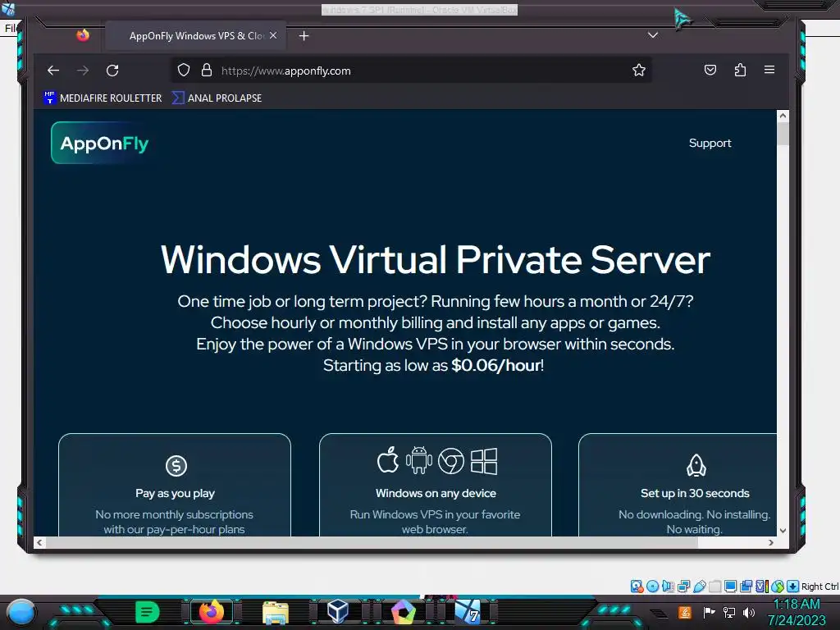The width and height of the screenshot is (840, 630).
Task: Click the Apple logo icon
Action: coord(388,460)
